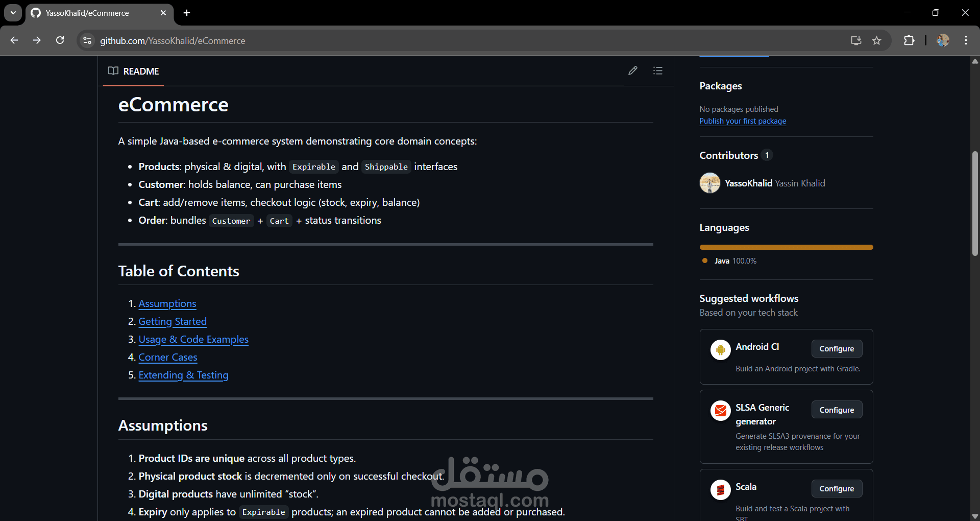
Task: Open the browser extensions puzzle icon
Action: click(x=910, y=40)
